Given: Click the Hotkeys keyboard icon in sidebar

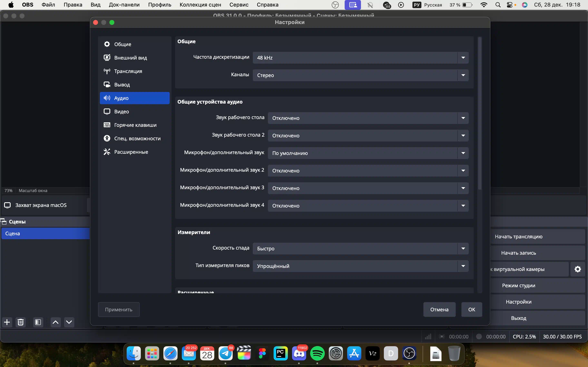Looking at the screenshot, I should pyautogui.click(x=107, y=125).
